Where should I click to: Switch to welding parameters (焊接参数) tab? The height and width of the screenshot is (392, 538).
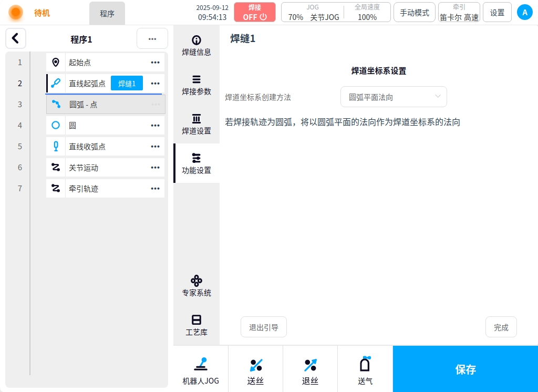(x=196, y=85)
